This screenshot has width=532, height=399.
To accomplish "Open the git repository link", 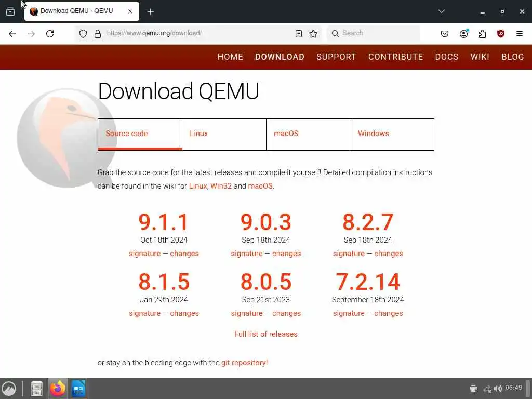I will (244, 363).
